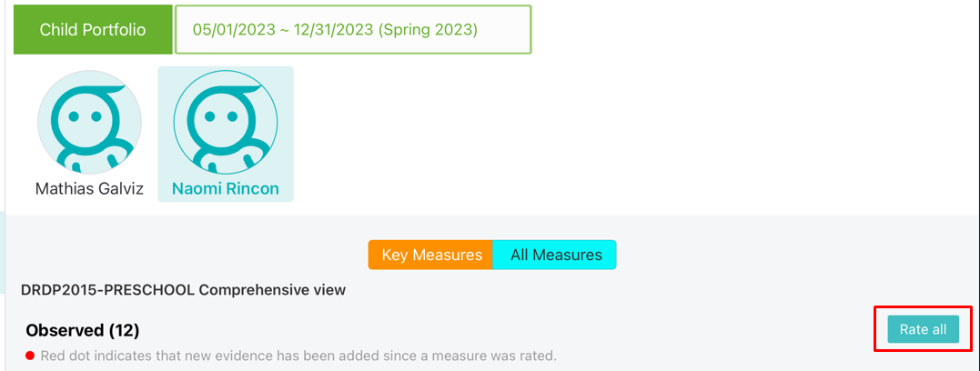
Task: Click the Naomi Rincon name label
Action: tap(226, 190)
